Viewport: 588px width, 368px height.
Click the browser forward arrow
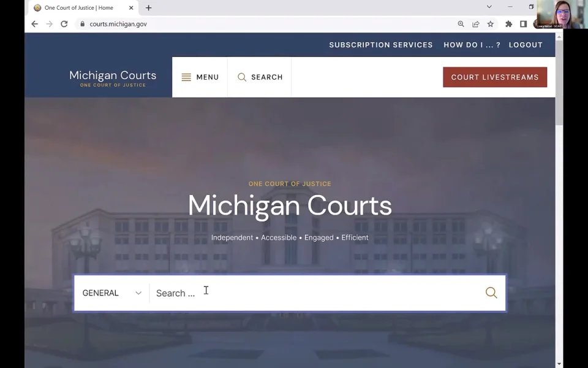tap(50, 24)
